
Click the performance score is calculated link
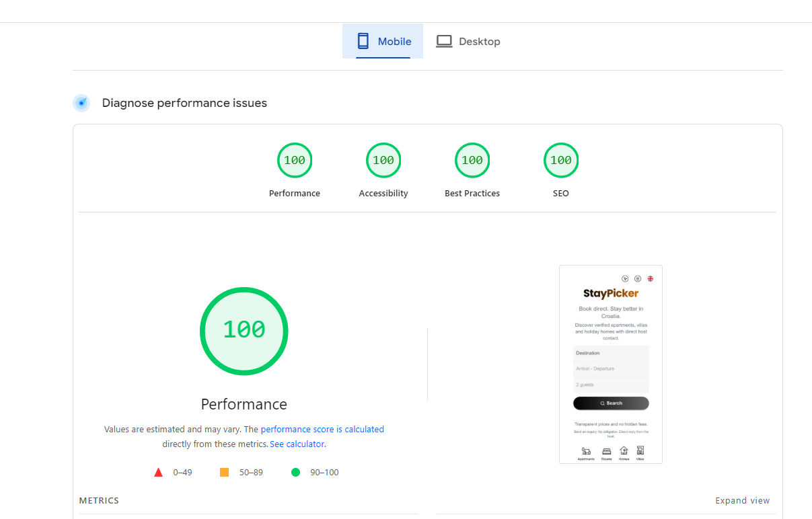(322, 429)
